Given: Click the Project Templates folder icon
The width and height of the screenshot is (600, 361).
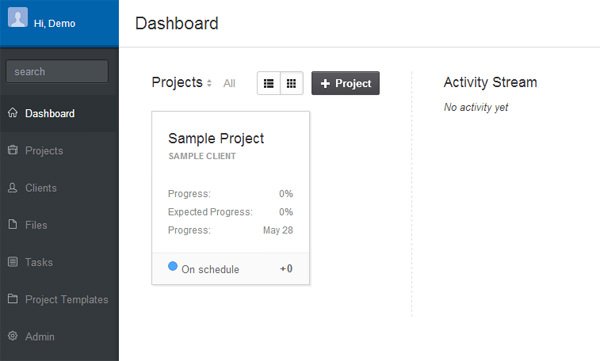Looking at the screenshot, I should click(x=13, y=299).
